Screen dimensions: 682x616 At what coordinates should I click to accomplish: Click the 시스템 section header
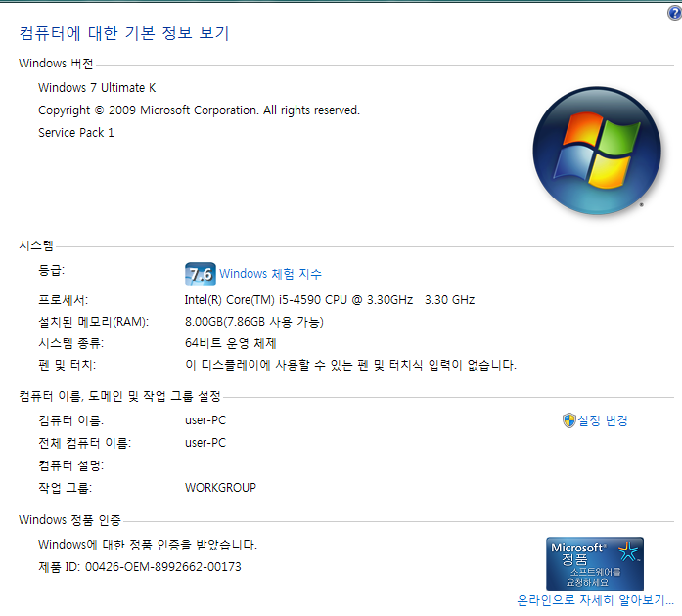tap(36, 245)
